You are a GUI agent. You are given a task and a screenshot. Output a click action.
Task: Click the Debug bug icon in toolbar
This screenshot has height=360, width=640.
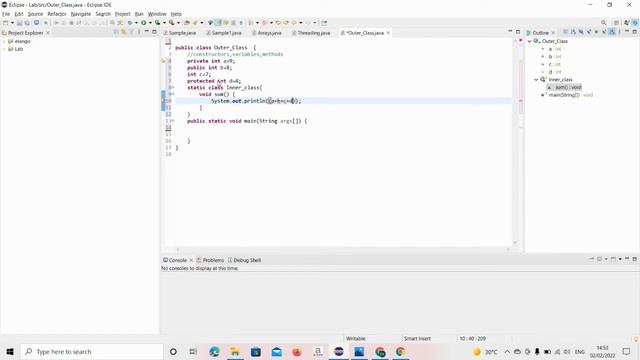(x=130, y=23)
